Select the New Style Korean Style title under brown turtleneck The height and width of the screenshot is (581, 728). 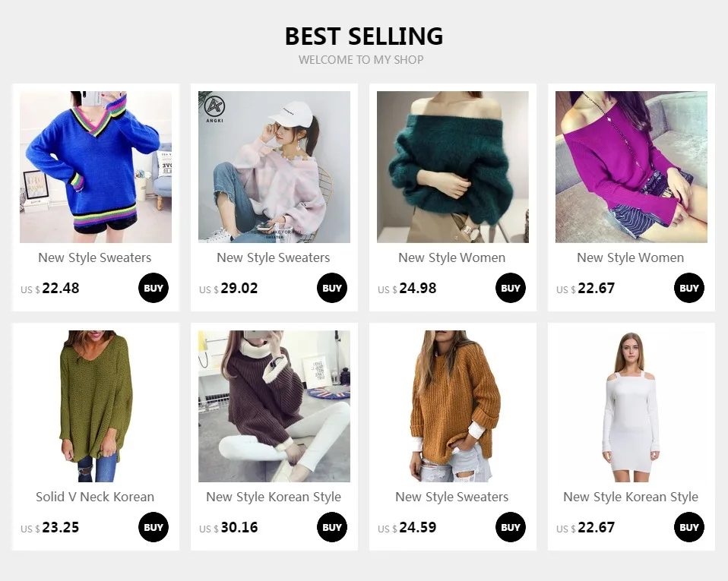pyautogui.click(x=274, y=497)
